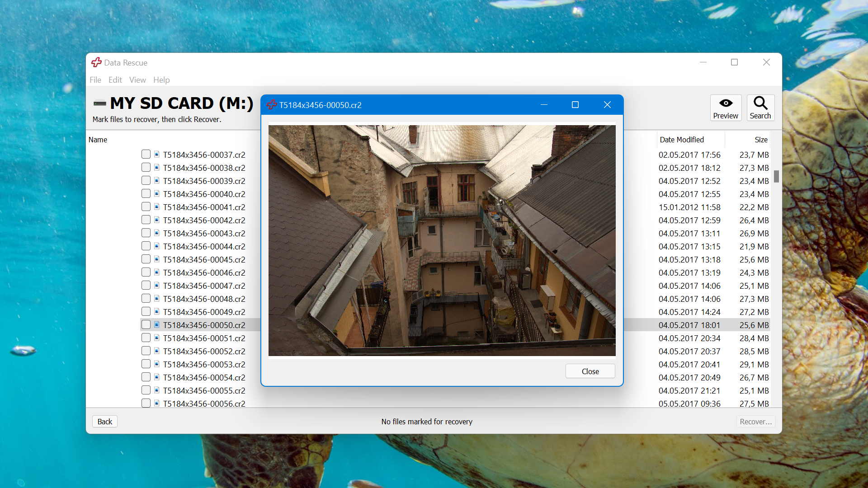The width and height of the screenshot is (868, 488).
Task: Click file icon of T5184x3456-00037.cr2
Action: click(x=157, y=155)
